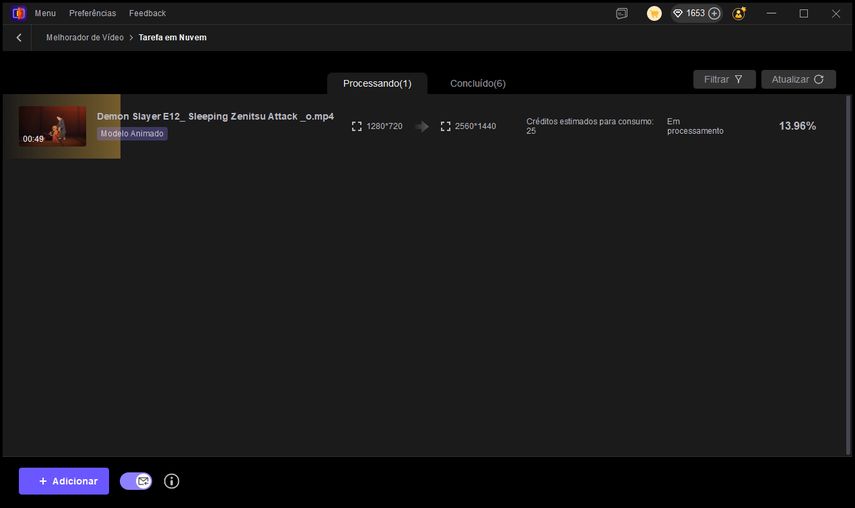Click the diamond credits icon
The width and height of the screenshot is (855, 508).
(x=677, y=14)
